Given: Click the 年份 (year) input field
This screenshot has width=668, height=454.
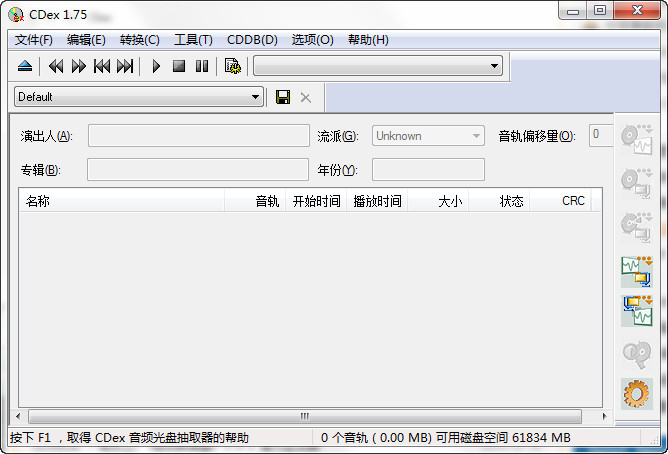Looking at the screenshot, I should 428,170.
